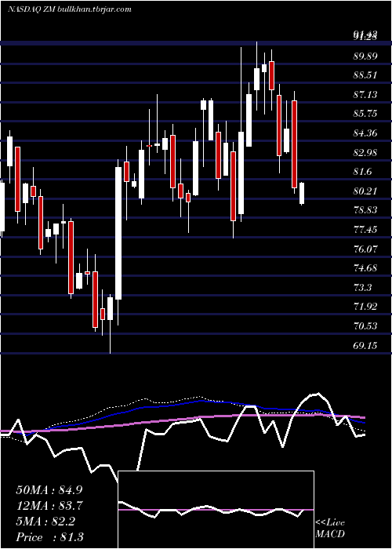Click the 69.15 price axis label
Screen dimensions: 392x549
tap(365, 346)
